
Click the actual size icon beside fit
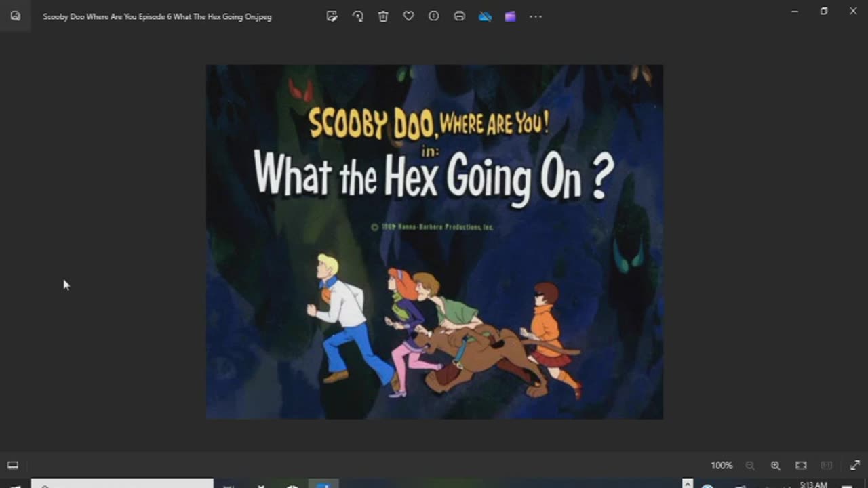point(827,465)
